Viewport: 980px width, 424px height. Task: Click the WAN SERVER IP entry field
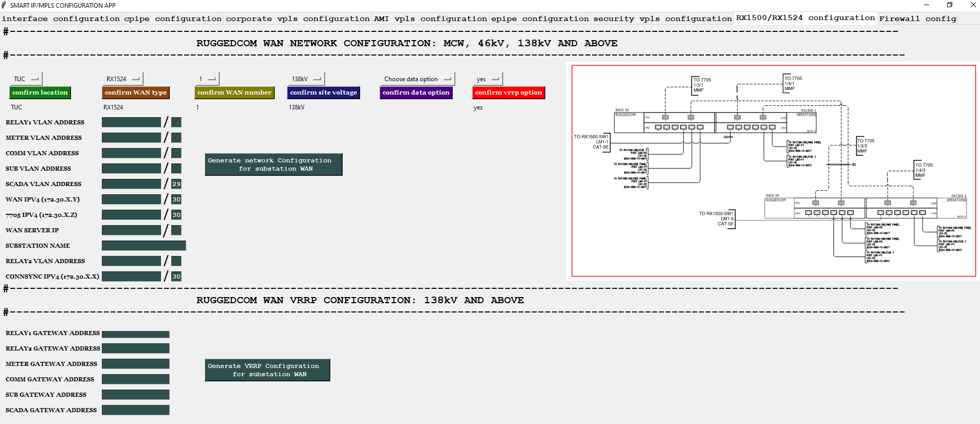[132, 230]
